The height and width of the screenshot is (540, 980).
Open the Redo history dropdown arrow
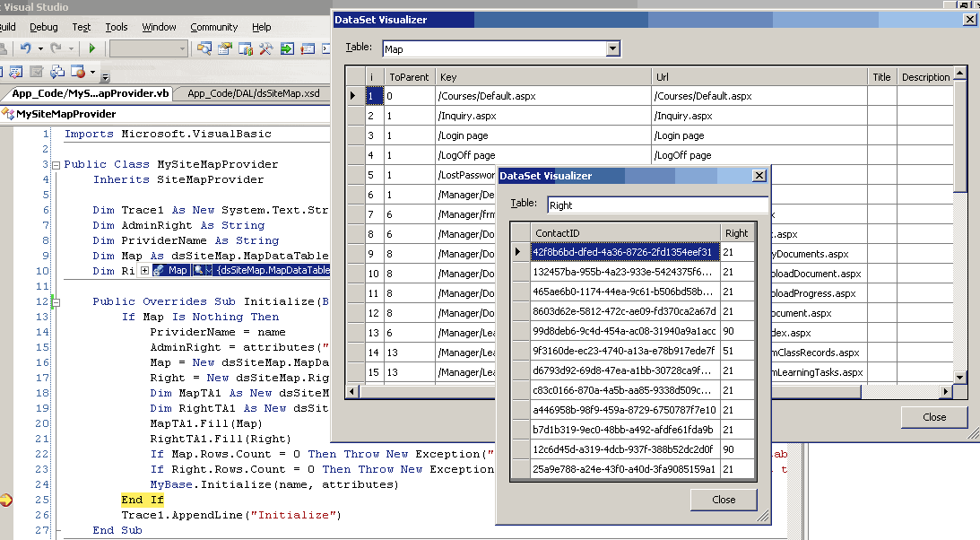pos(71,48)
